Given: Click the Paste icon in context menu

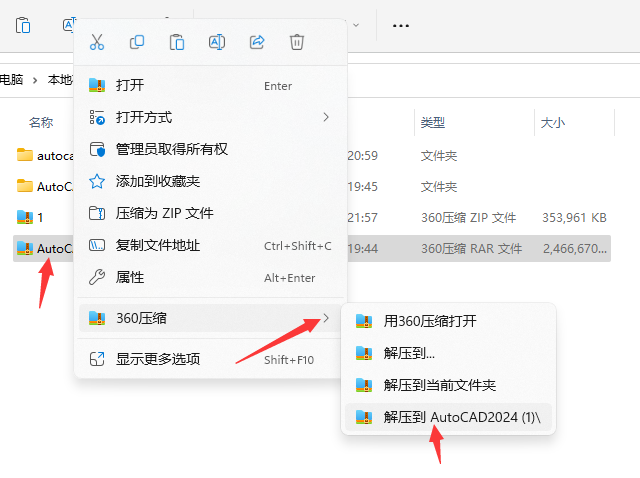Looking at the screenshot, I should click(x=177, y=42).
